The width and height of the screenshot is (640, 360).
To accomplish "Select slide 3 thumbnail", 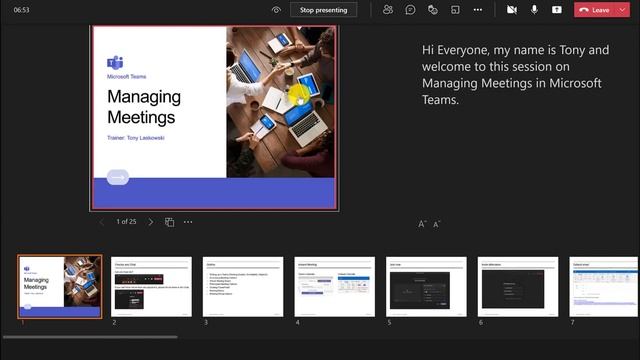I will (243, 287).
